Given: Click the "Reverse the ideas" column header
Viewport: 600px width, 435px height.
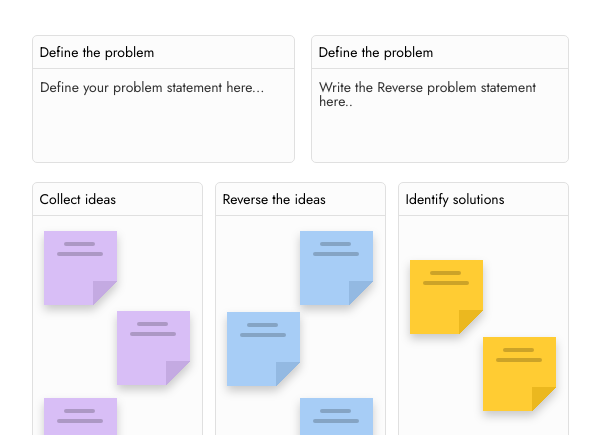Looking at the screenshot, I should 274,199.
